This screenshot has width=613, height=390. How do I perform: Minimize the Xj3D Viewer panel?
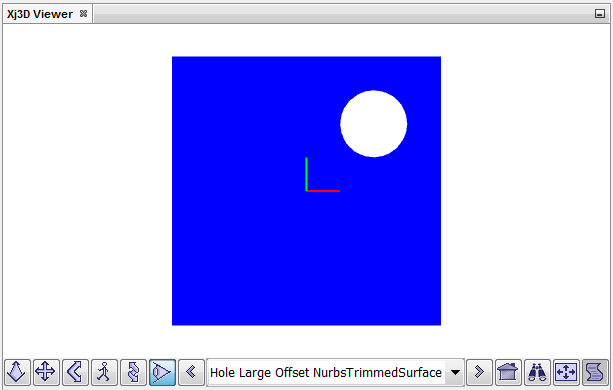tap(600, 14)
